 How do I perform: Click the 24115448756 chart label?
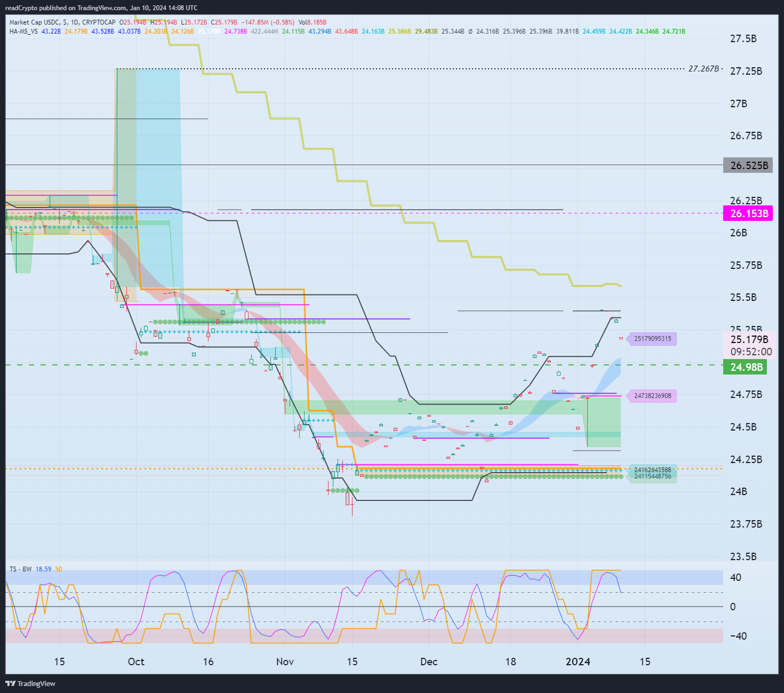pyautogui.click(x=652, y=476)
